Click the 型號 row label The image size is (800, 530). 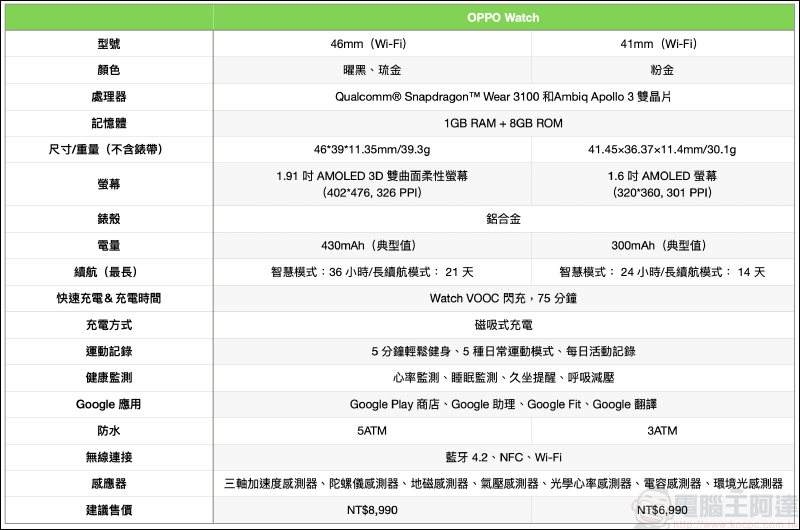(109, 44)
